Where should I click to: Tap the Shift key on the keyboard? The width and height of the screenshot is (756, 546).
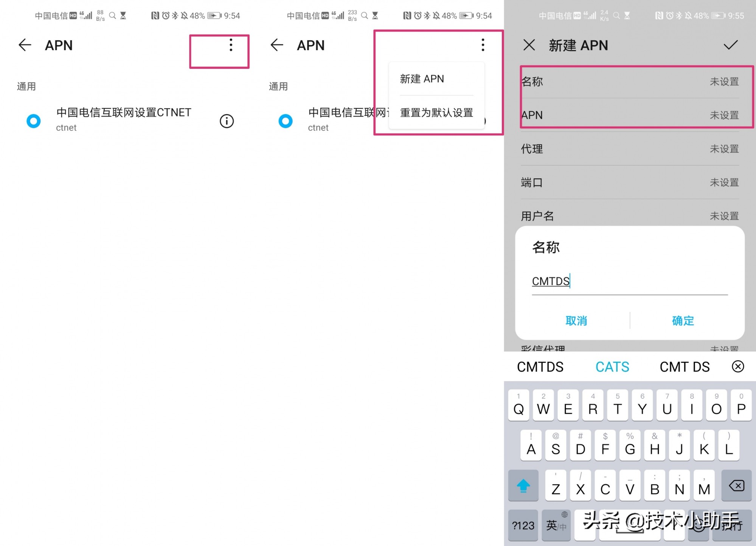click(x=523, y=486)
